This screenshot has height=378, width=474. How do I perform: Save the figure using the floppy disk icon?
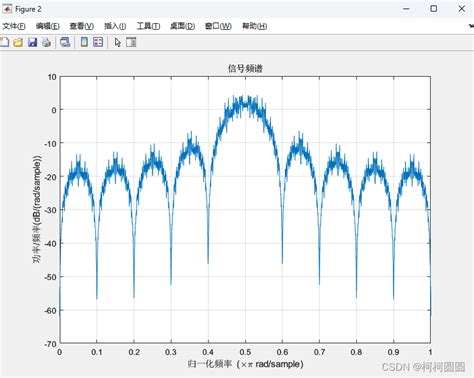click(x=32, y=42)
